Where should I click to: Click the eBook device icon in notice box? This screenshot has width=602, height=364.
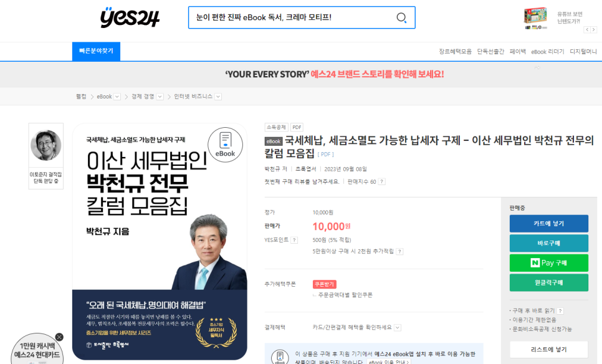(280, 357)
